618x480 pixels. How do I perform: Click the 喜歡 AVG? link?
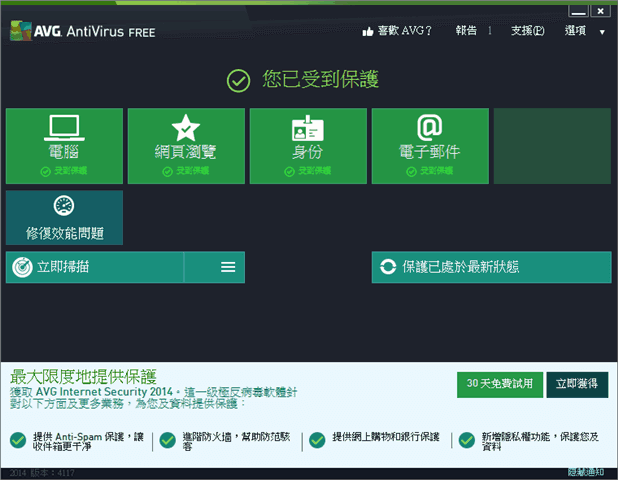[405, 31]
